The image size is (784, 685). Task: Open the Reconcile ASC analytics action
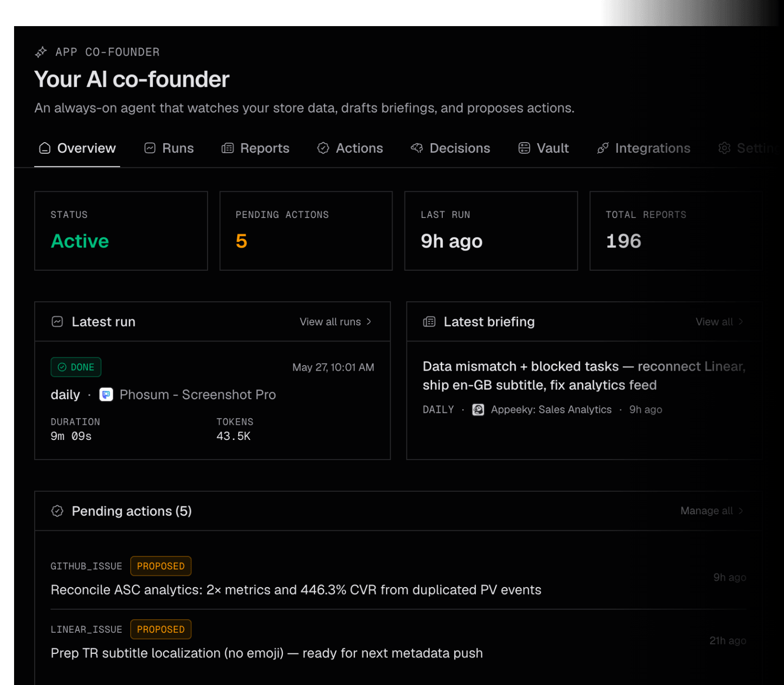tap(296, 590)
